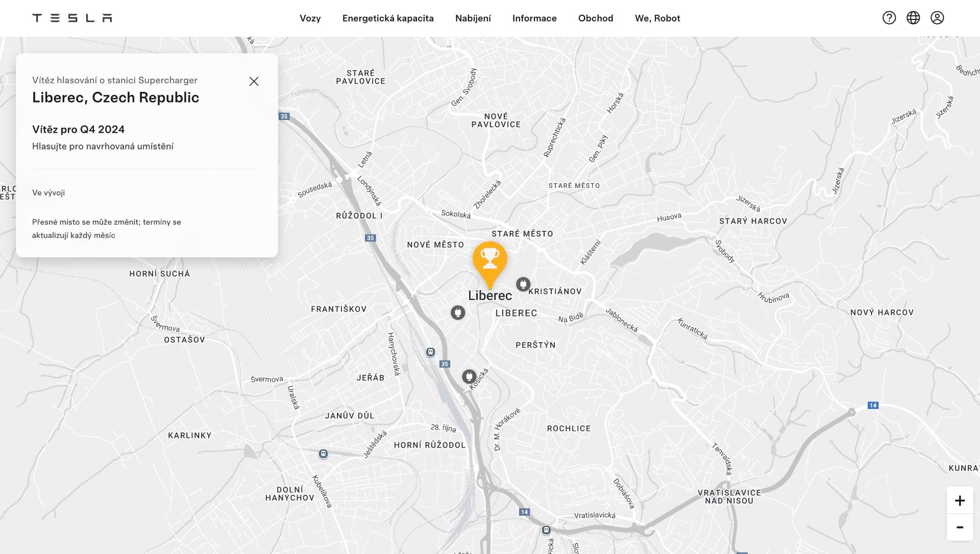Click 'Vítěz hlasování o stanici Supercharger' label

coord(115,80)
